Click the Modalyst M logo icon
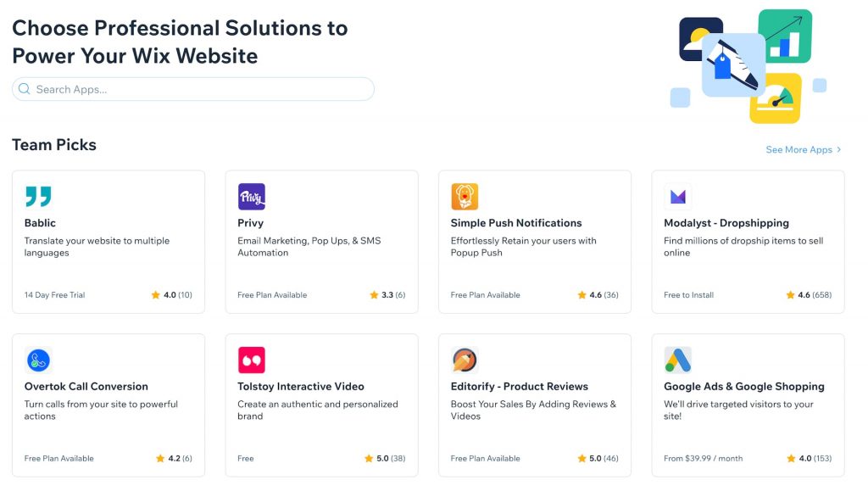Viewport: 868px width, 497px height. click(x=677, y=197)
